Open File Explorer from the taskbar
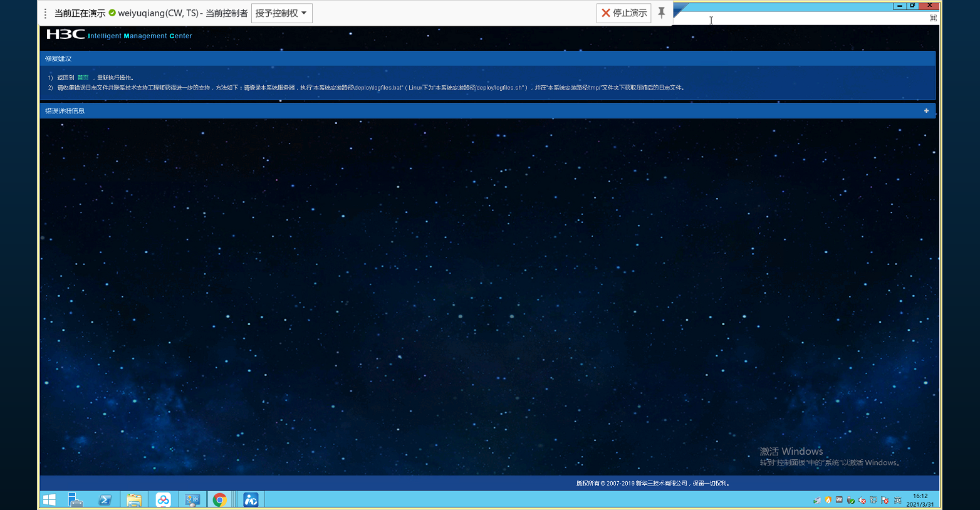980x510 pixels. pyautogui.click(x=133, y=499)
